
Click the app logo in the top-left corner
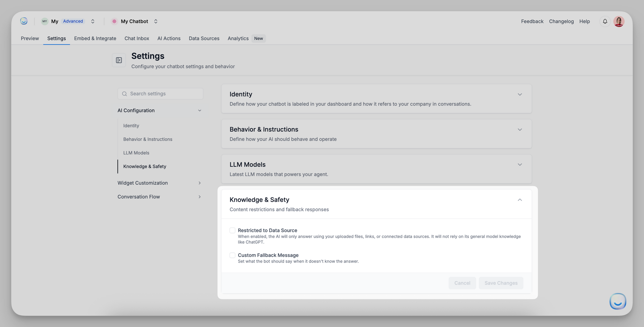(x=24, y=21)
